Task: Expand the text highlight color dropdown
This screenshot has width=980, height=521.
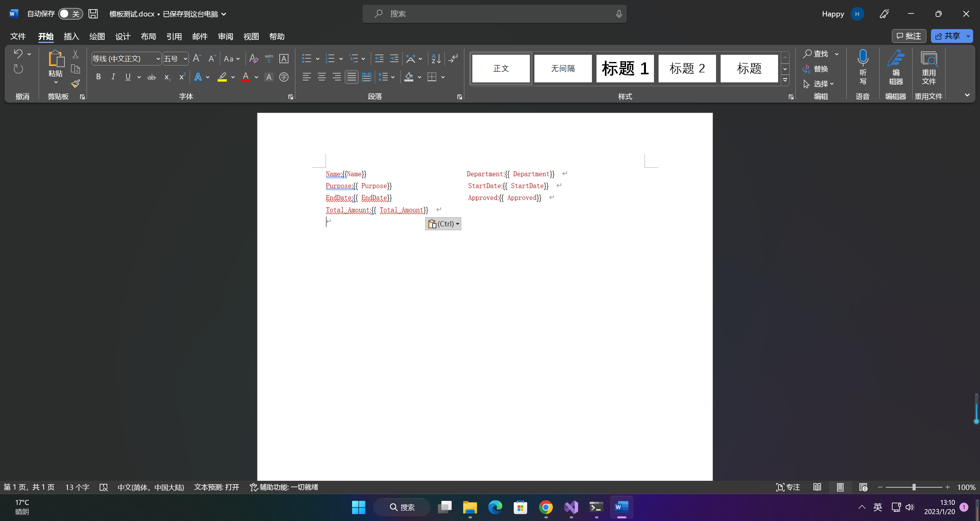Action: (234, 77)
